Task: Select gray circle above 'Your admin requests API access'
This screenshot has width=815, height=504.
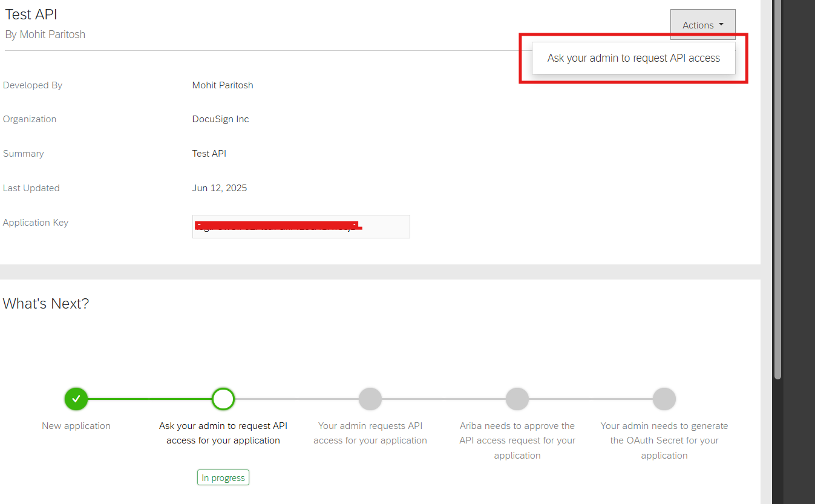Action: coord(370,399)
